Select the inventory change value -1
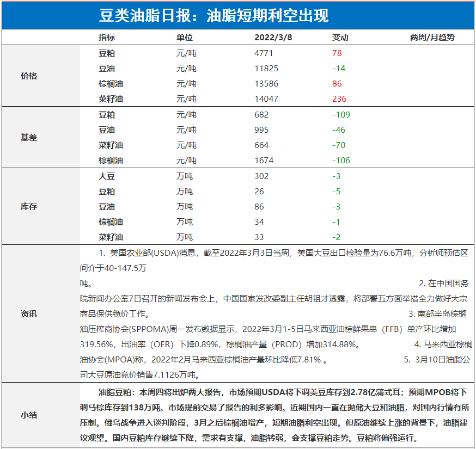 coord(336,222)
